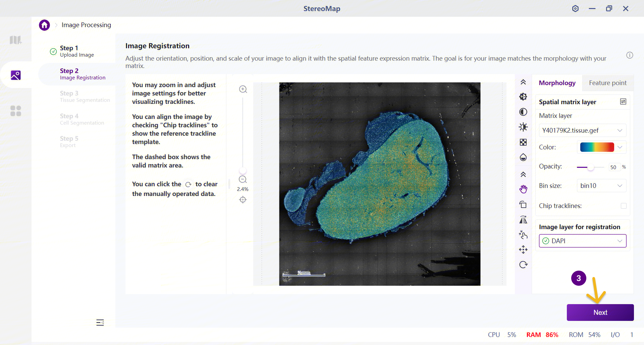Click the tissue image in the canvas
This screenshot has height=345, width=644.
[x=380, y=184]
